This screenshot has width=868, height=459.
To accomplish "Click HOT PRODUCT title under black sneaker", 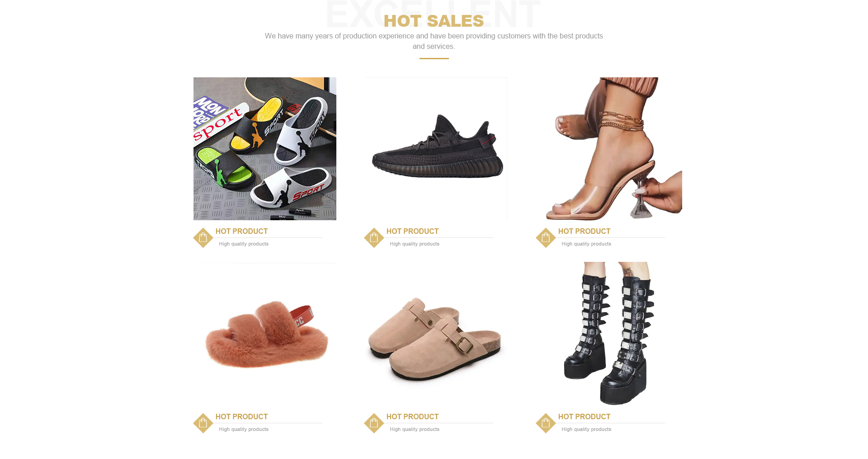I will coord(412,231).
